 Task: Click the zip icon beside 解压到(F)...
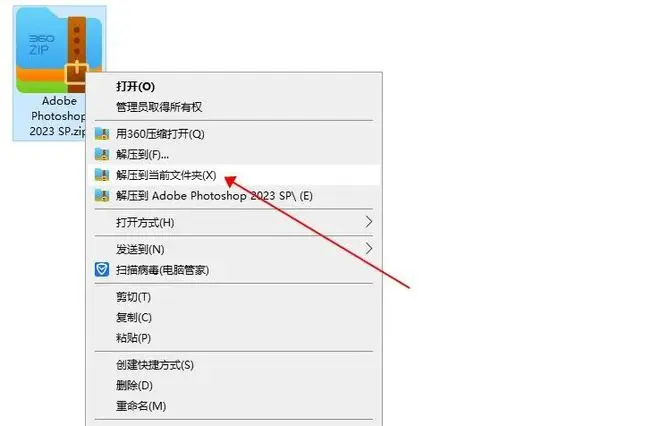pyautogui.click(x=102, y=154)
